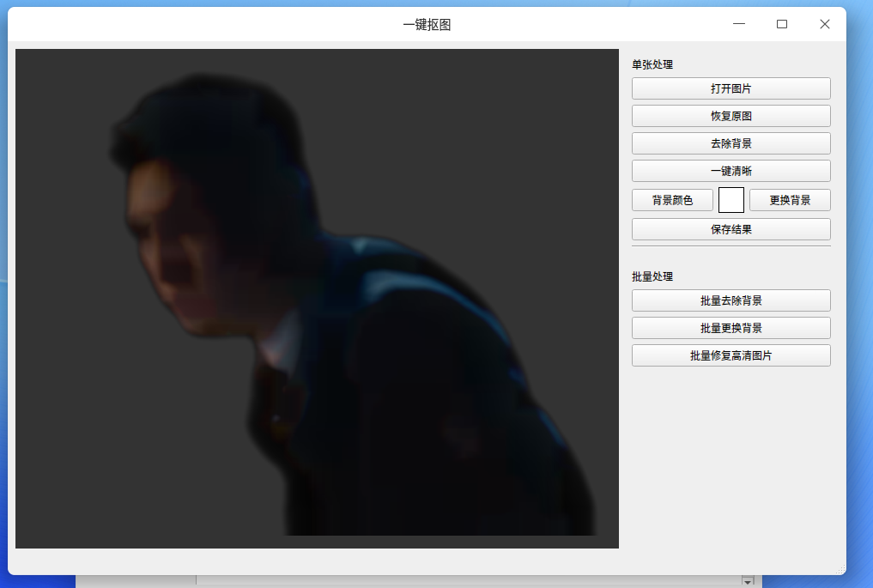Viewport: 873px width, 588px height.
Task: Remove background using 去除背景 button
Action: (731, 143)
